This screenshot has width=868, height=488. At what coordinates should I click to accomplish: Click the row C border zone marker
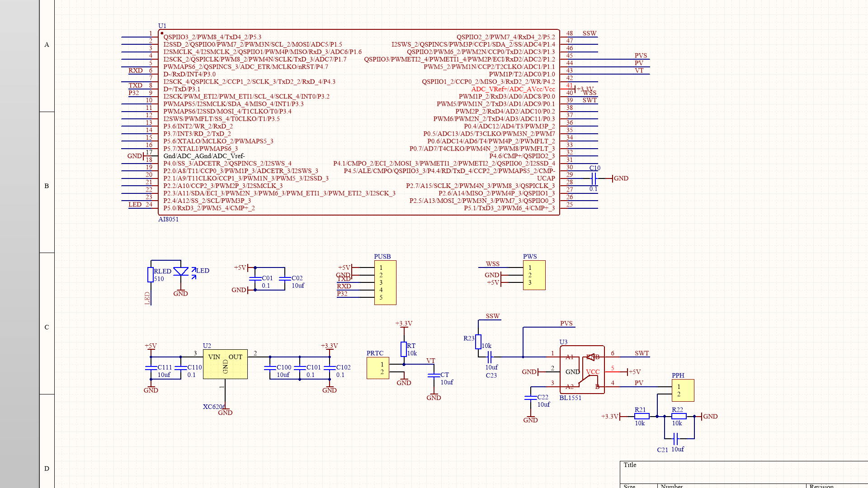point(47,327)
